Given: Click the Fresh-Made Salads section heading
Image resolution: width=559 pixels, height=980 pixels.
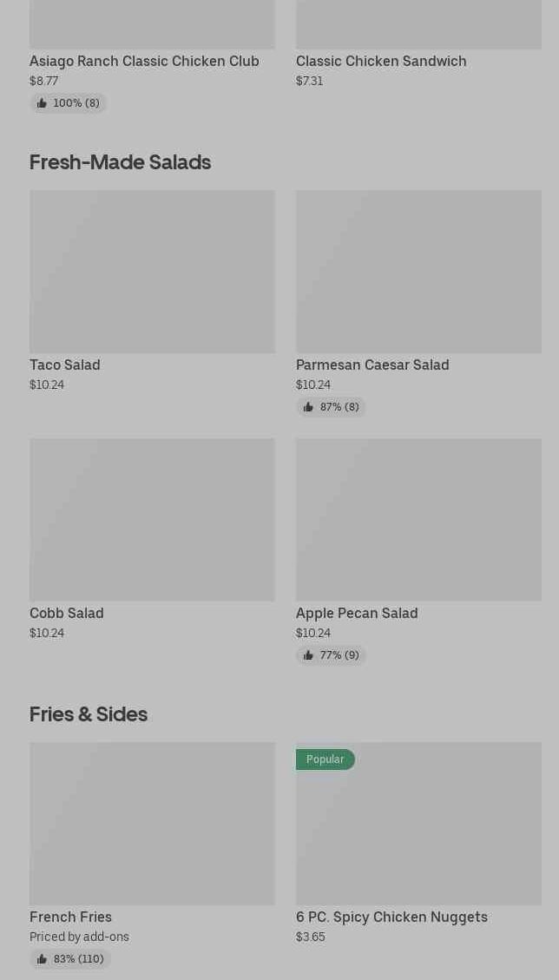Looking at the screenshot, I should (x=120, y=162).
